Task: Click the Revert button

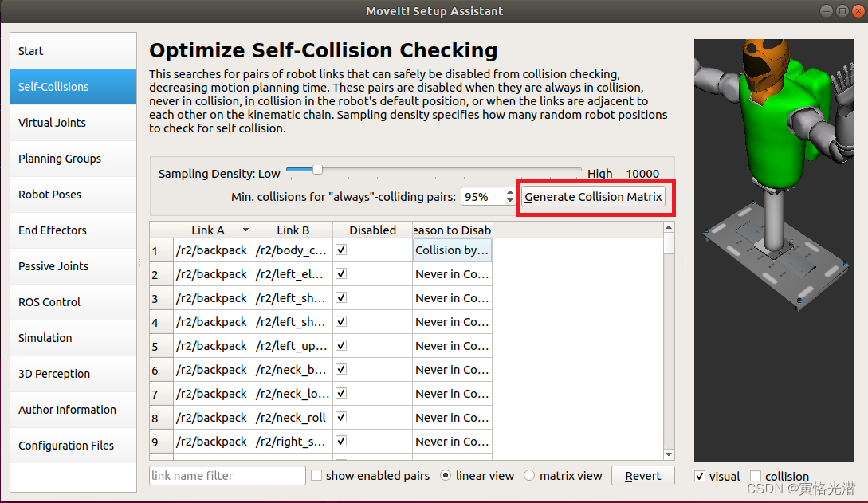Action: pos(642,475)
